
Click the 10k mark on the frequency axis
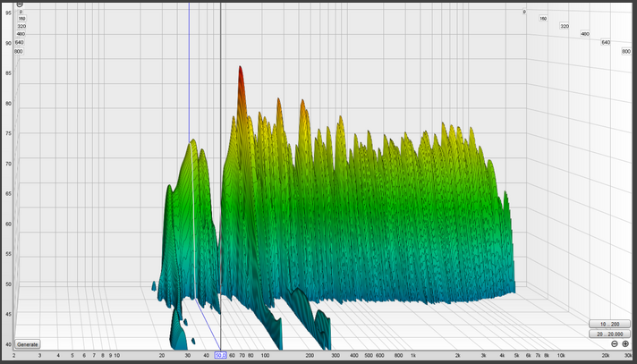pos(561,355)
